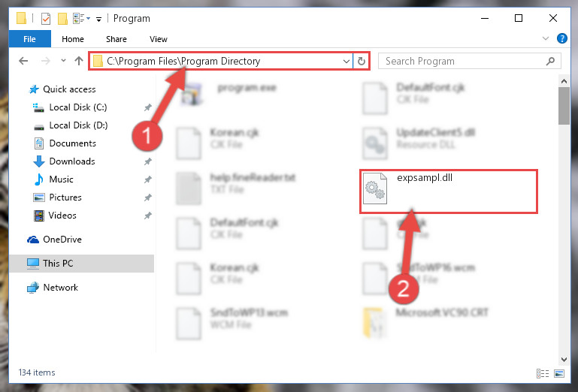Viewport: 578px width, 392px height.
Task: Switch to details view icon in status bar
Action: pos(543,373)
